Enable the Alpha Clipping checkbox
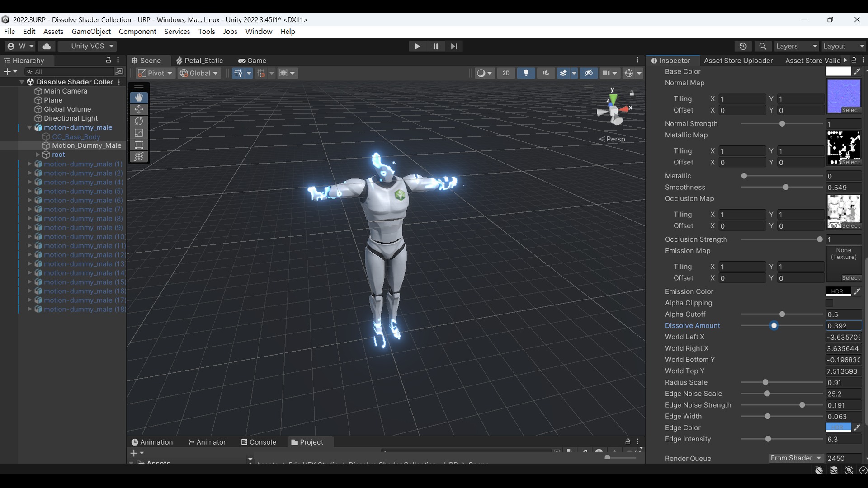Image resolution: width=868 pixels, height=488 pixels. (x=829, y=303)
